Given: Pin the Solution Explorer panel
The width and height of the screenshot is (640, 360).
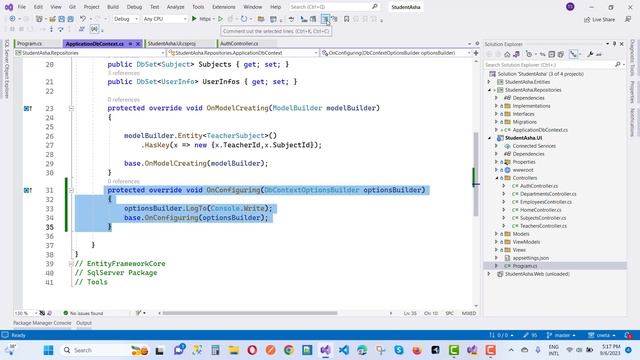Looking at the screenshot, I should click(614, 44).
